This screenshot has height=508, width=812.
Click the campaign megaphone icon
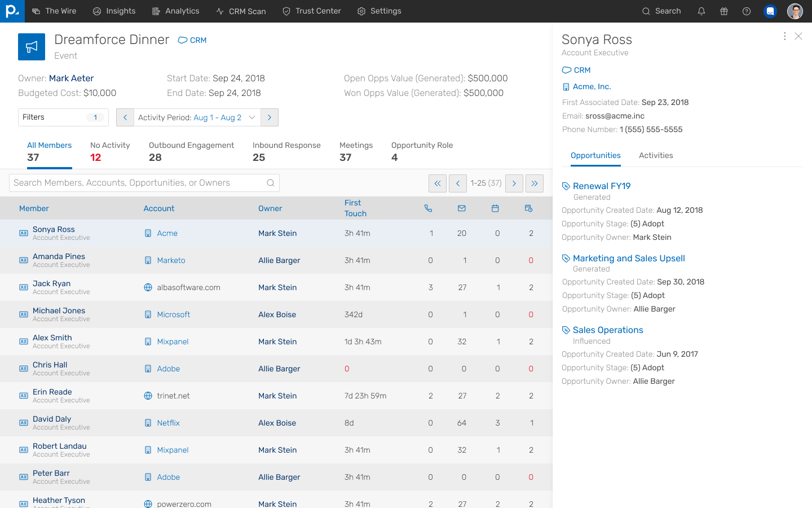(32, 47)
